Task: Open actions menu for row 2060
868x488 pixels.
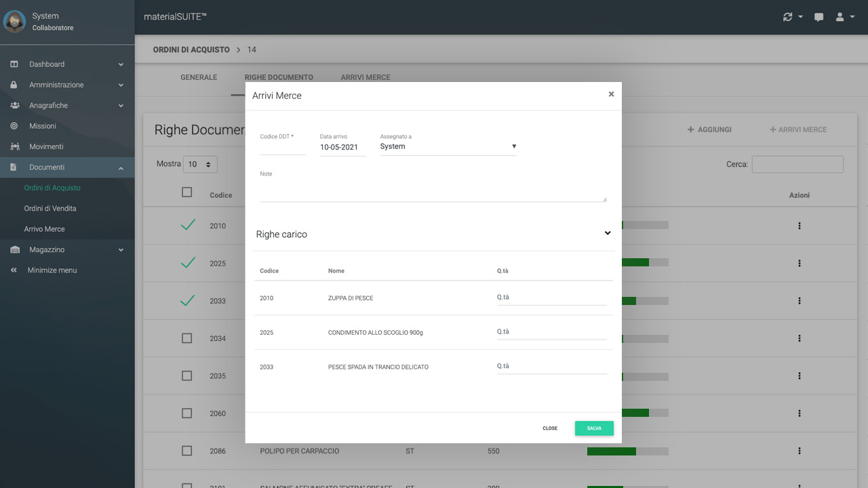Action: (x=800, y=413)
